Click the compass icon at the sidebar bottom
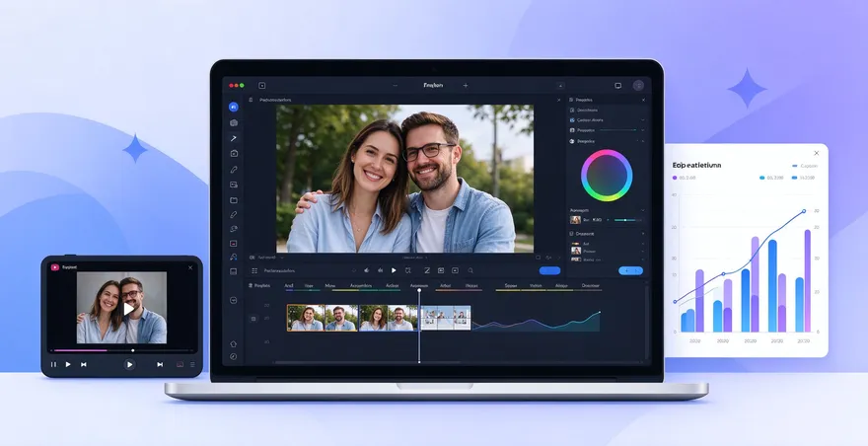The height and width of the screenshot is (446, 868). pyautogui.click(x=233, y=357)
